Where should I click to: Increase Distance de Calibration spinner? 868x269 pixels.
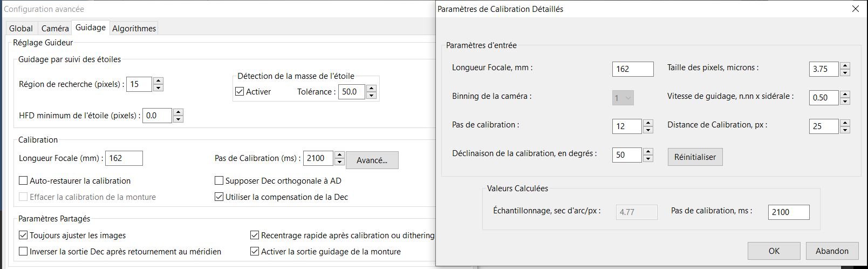(x=845, y=123)
